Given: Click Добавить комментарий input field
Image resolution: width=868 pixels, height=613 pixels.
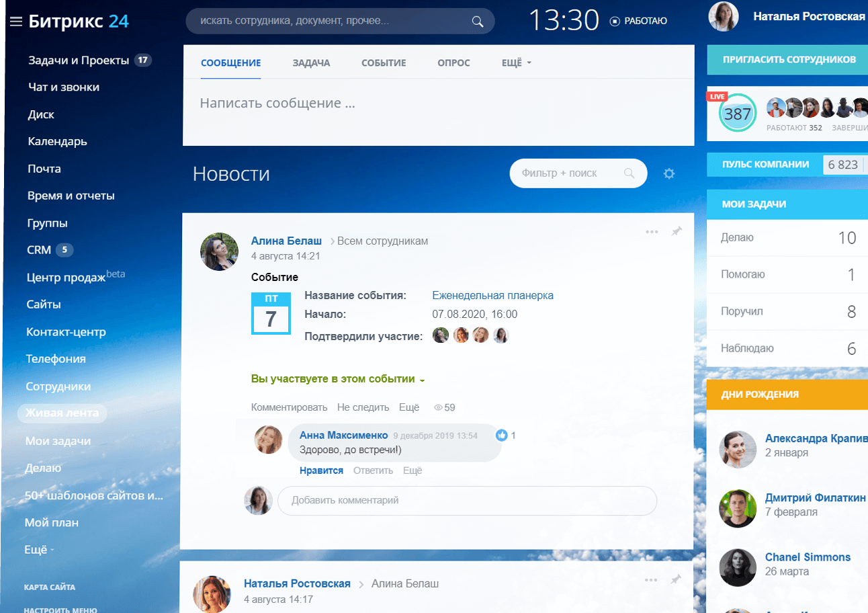Looking at the screenshot, I should click(x=467, y=501).
